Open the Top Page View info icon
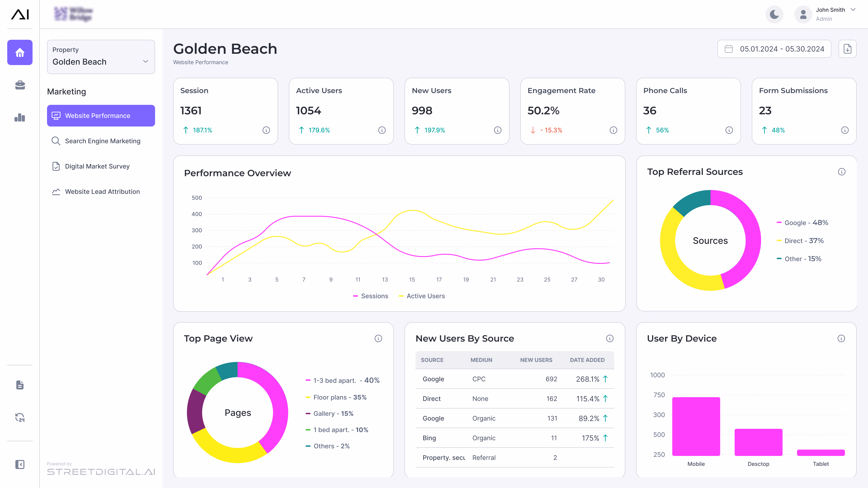Screen dimensions: 868x488 click(378, 338)
